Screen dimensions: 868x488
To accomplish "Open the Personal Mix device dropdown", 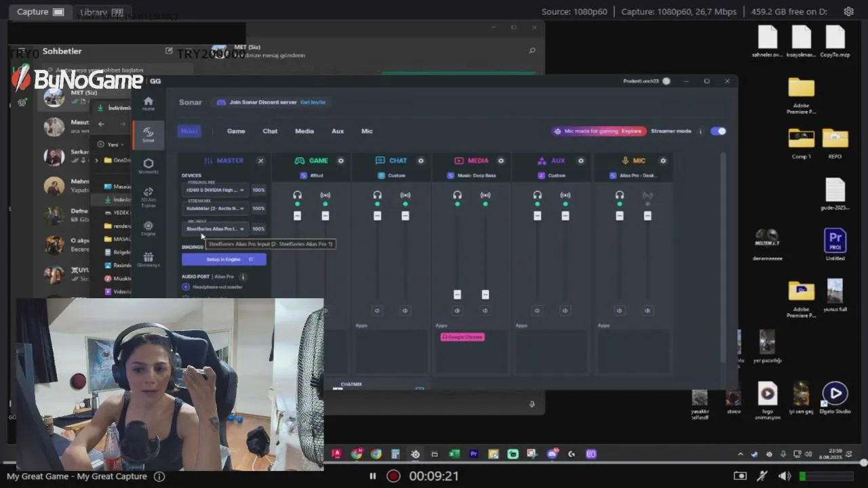I will click(x=216, y=190).
